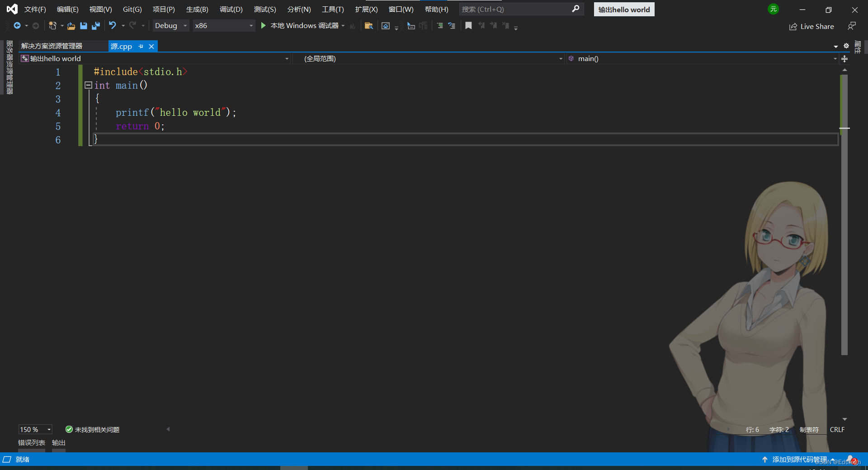Click the Open File folder icon
The image size is (868, 470).
click(x=71, y=26)
